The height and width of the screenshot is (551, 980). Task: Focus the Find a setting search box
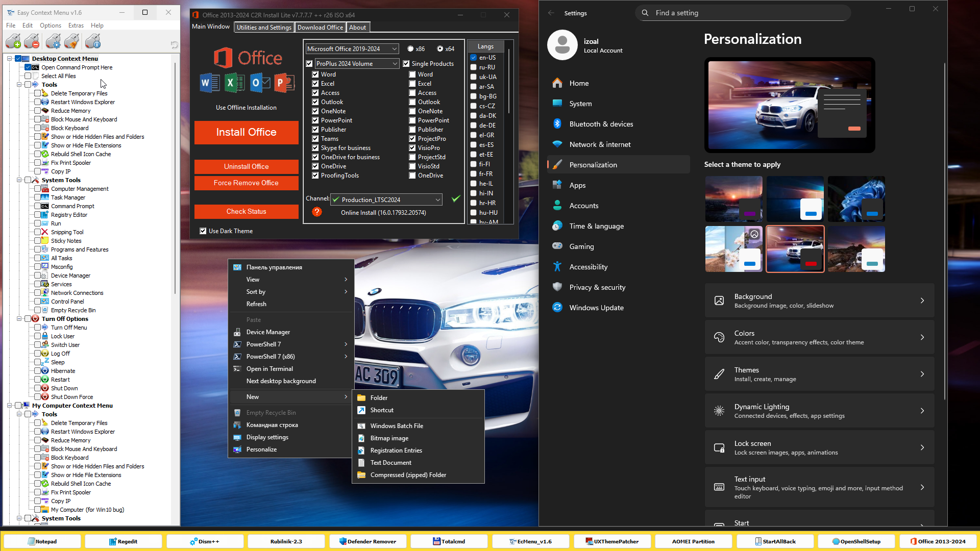coord(743,13)
